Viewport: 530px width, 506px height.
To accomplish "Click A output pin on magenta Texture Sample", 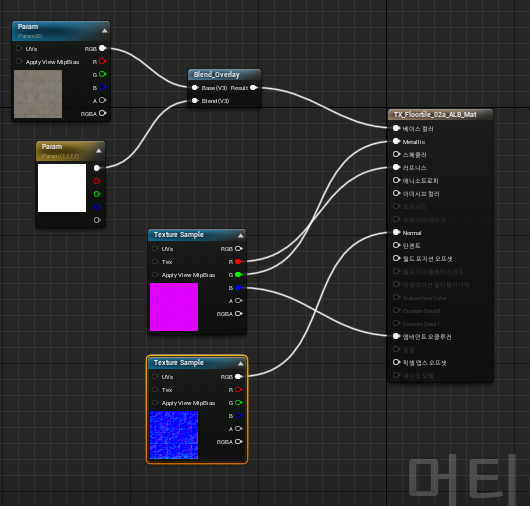I will [239, 300].
